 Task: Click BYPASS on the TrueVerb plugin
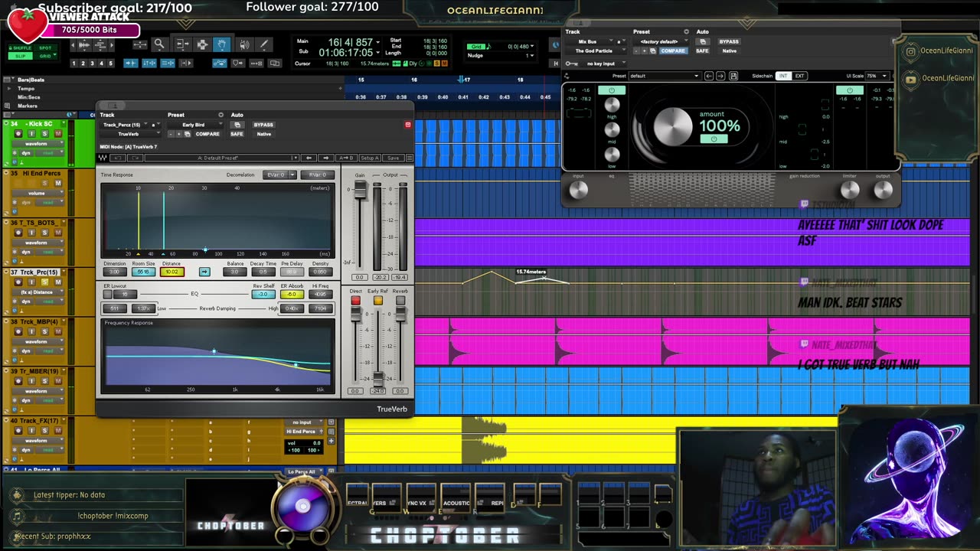[263, 125]
